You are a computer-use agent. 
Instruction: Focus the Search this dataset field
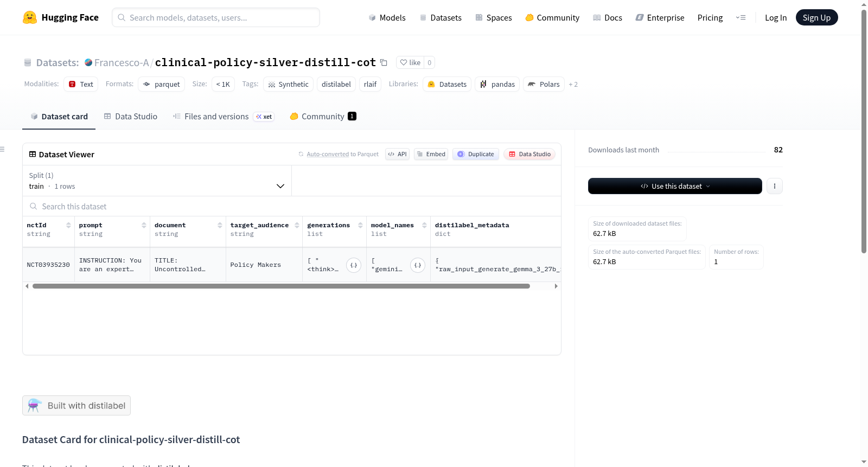(292, 207)
